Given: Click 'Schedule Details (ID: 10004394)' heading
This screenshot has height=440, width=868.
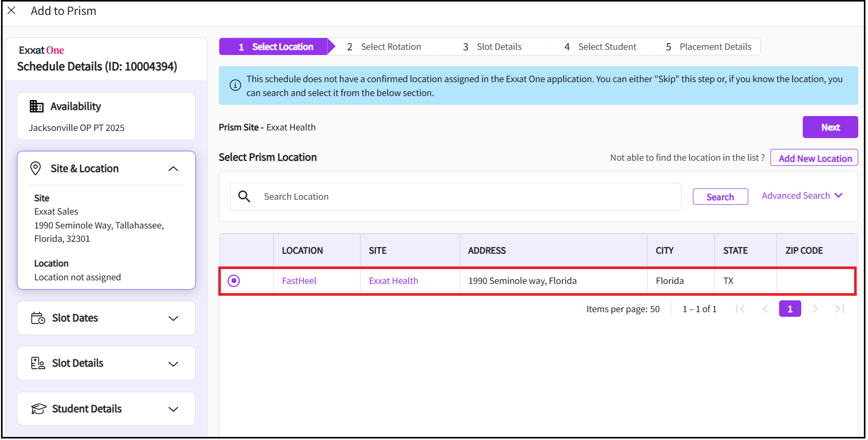Looking at the screenshot, I should point(97,66).
